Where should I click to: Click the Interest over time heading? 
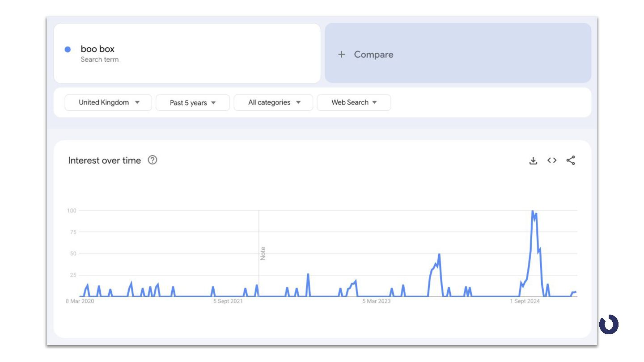pos(104,160)
